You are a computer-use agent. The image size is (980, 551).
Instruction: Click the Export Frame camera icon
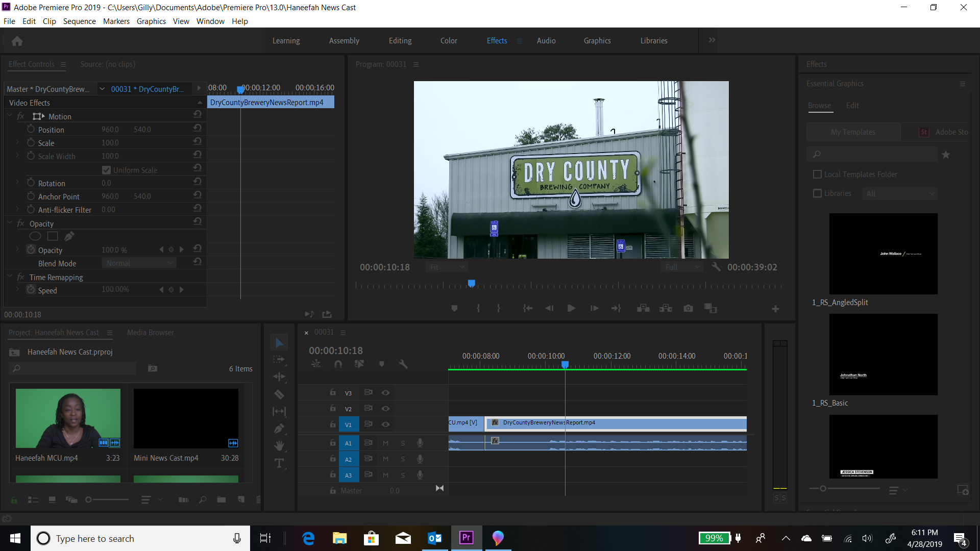coord(688,308)
